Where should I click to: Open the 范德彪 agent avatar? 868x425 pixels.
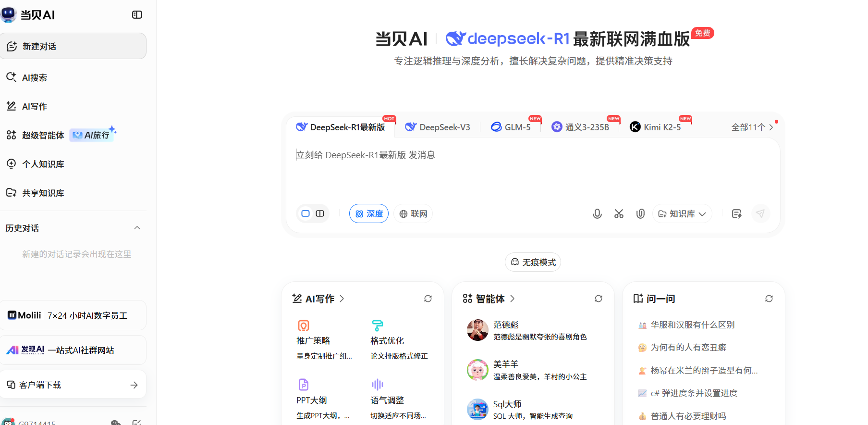click(x=477, y=330)
